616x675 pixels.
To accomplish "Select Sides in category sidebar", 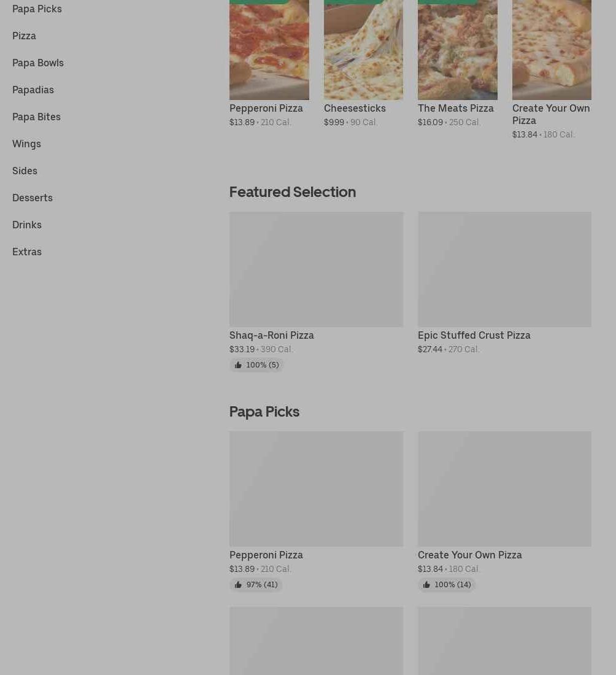I will [25, 171].
